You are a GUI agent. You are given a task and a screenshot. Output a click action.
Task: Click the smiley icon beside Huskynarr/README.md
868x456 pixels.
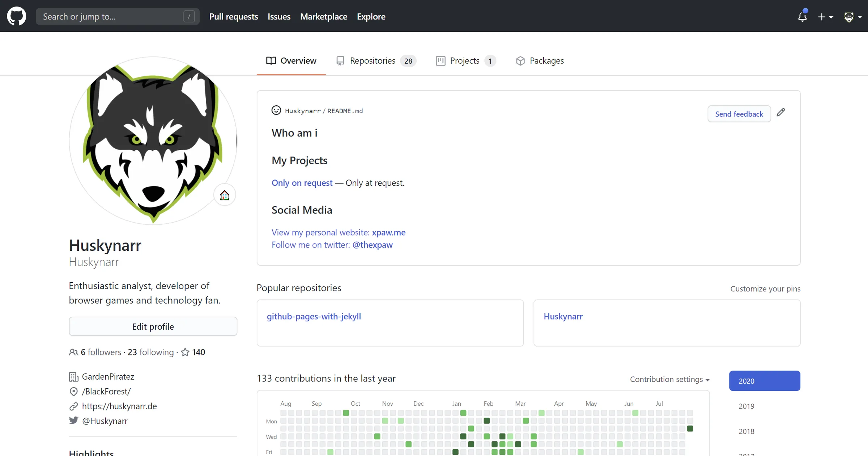[x=276, y=110]
